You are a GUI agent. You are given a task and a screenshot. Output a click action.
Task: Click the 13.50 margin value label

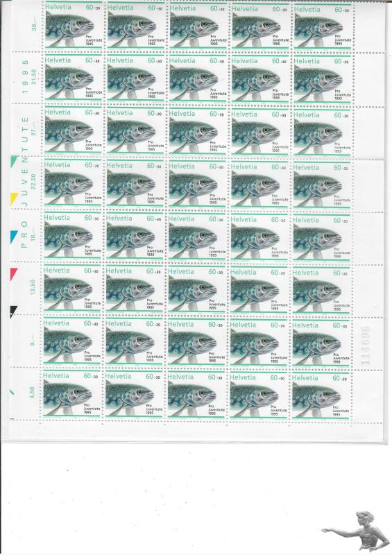(x=33, y=287)
